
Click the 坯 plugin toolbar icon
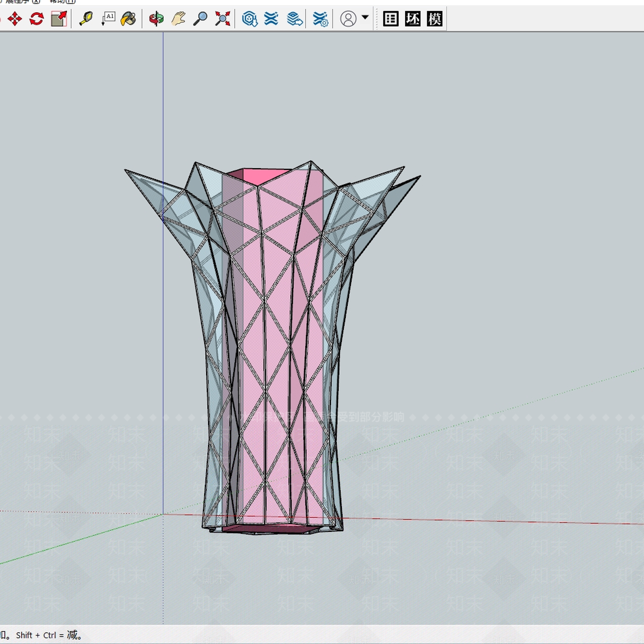coord(413,19)
